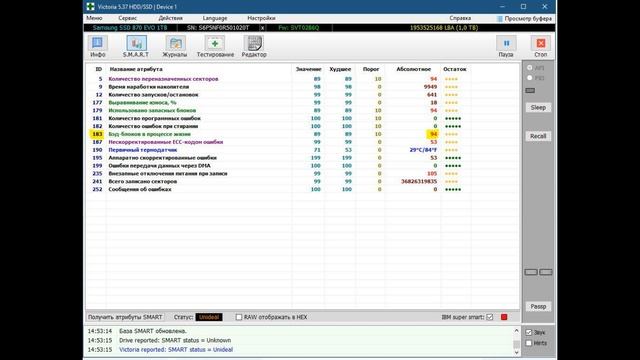The height and width of the screenshot is (360, 640).
Task: Select attribute 179 Использовано запасных блоков
Action: pos(302,111)
